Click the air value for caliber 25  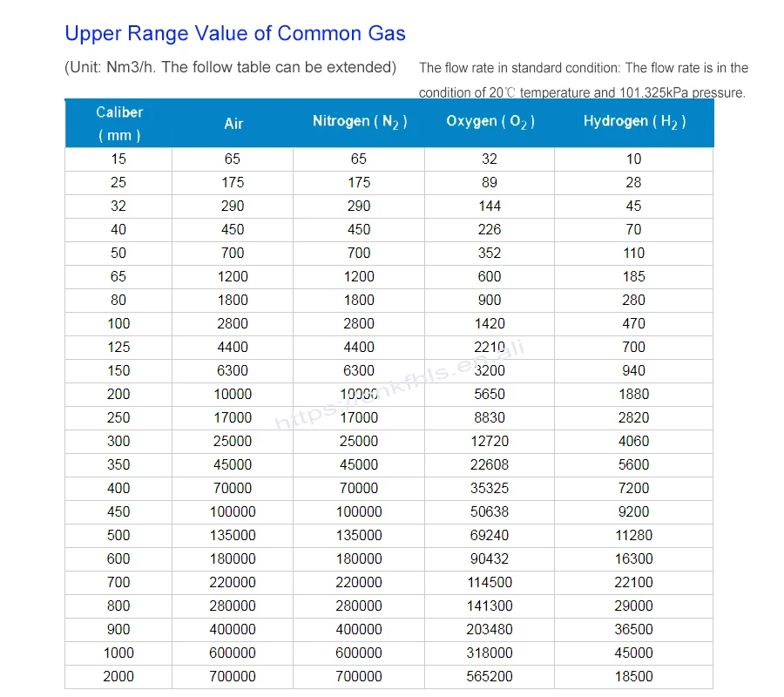[233, 182]
